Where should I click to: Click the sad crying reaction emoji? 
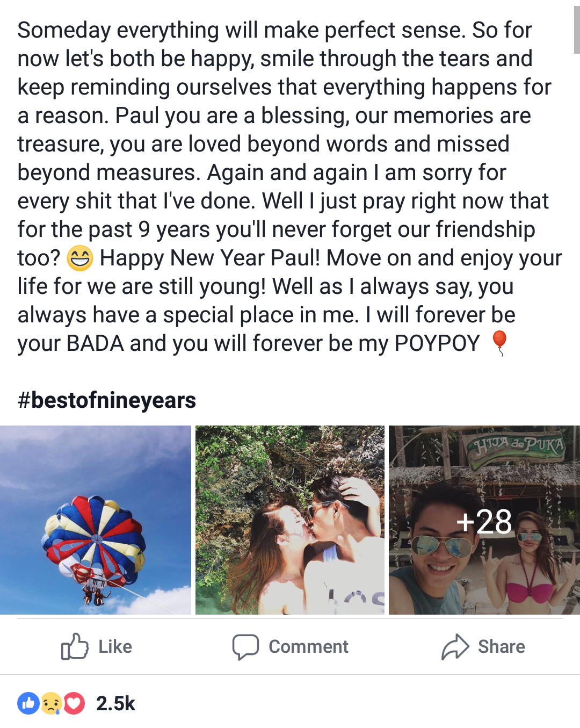[51, 703]
